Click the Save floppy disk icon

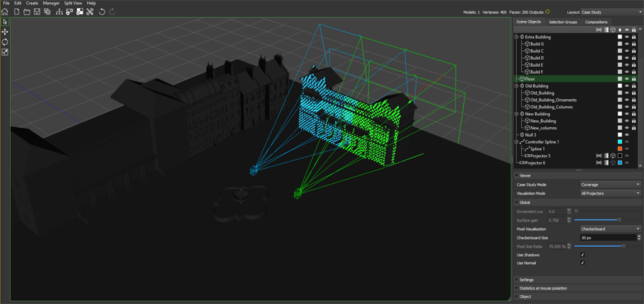click(37, 12)
